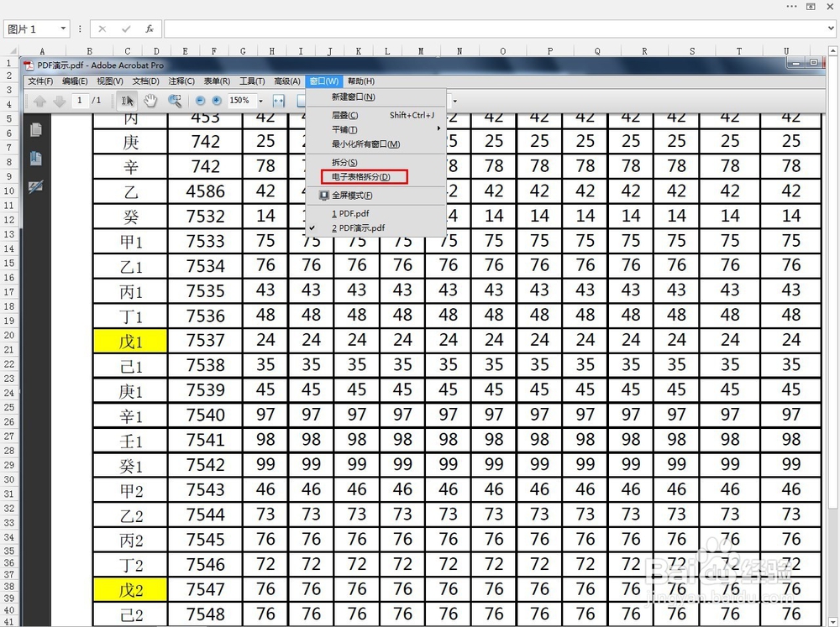The width and height of the screenshot is (840, 627).
Task: Activate the Marquee Zoom tool
Action: pos(175,100)
